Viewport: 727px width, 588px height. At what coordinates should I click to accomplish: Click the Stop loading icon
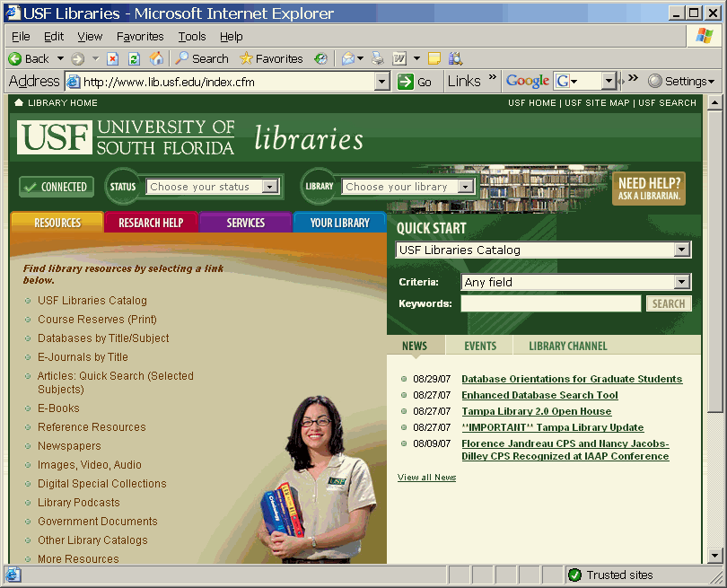[x=112, y=58]
